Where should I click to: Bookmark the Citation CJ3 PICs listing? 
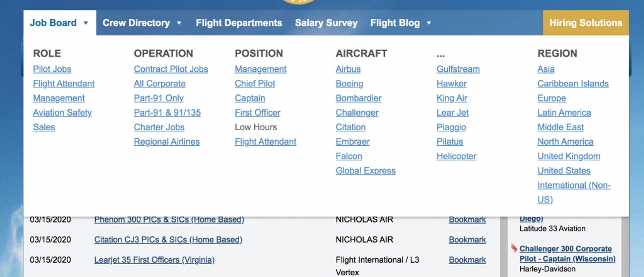coord(467,240)
